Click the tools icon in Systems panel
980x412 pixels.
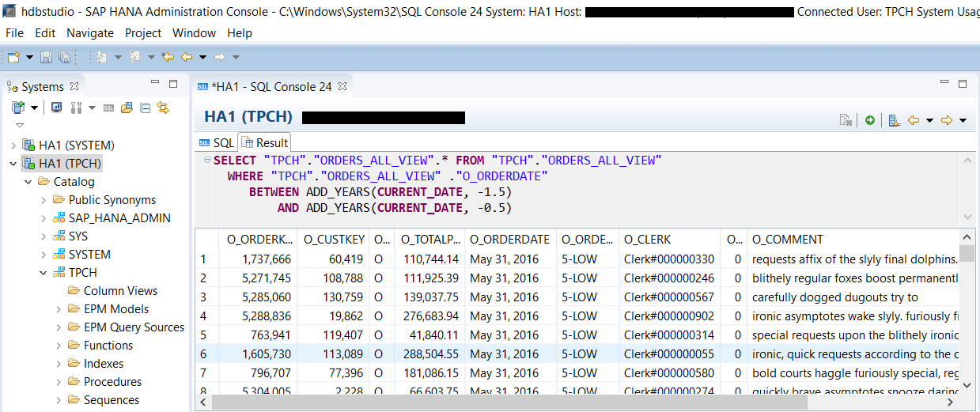77,108
